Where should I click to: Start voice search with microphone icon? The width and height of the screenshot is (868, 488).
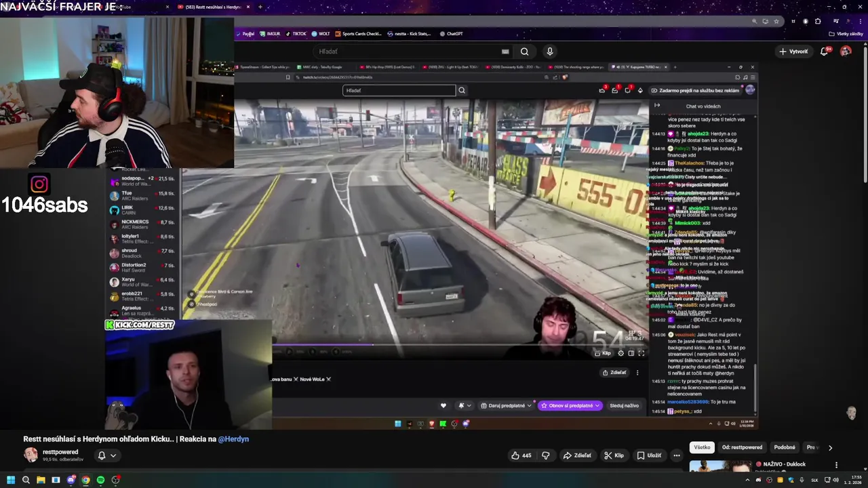point(550,52)
